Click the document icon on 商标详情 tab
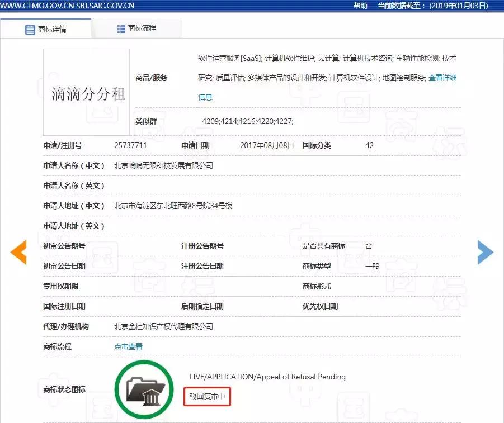504x423 pixels. coord(30,30)
